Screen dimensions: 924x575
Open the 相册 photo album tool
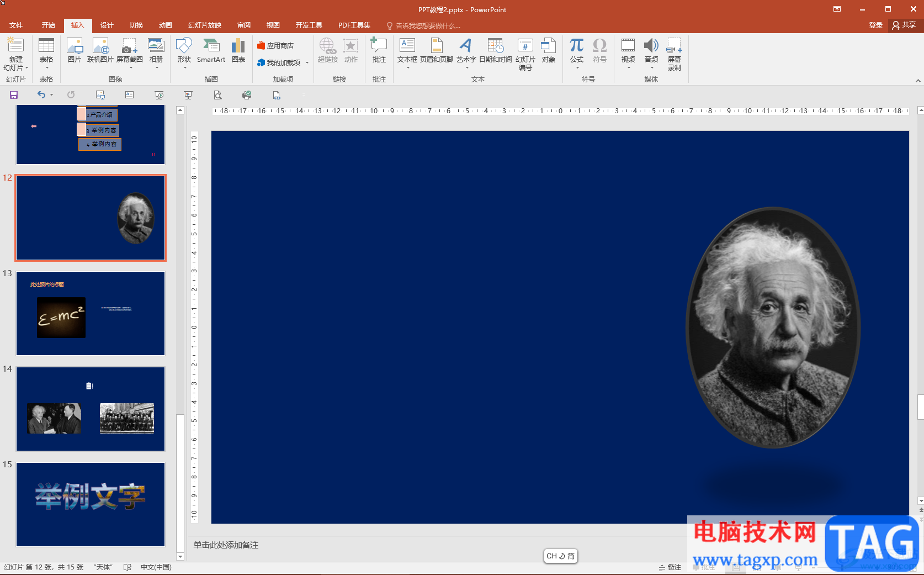pyautogui.click(x=156, y=53)
